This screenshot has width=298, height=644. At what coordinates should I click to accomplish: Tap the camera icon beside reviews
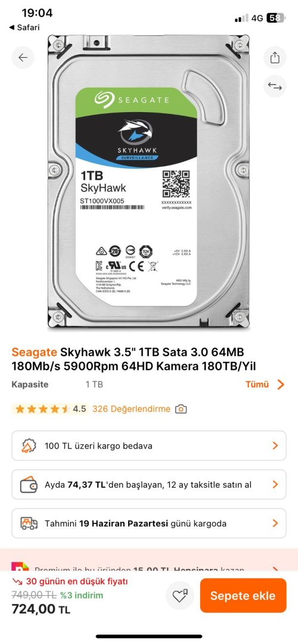click(x=181, y=409)
